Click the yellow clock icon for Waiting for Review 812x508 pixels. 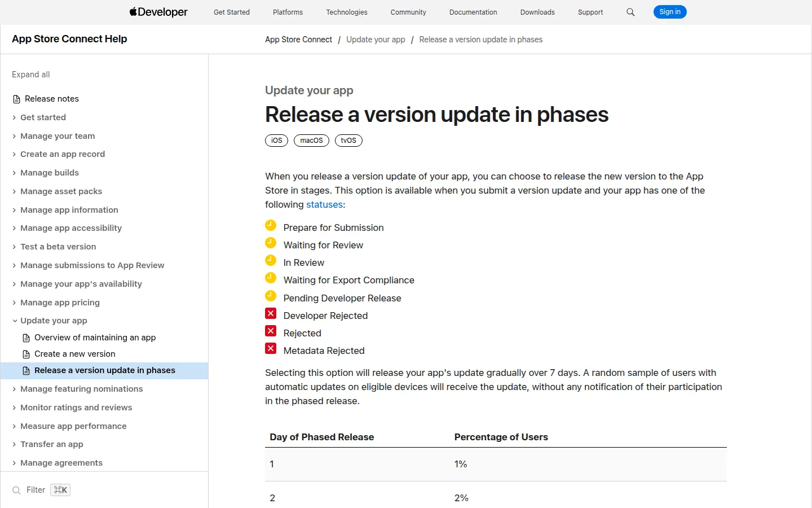pos(271,243)
